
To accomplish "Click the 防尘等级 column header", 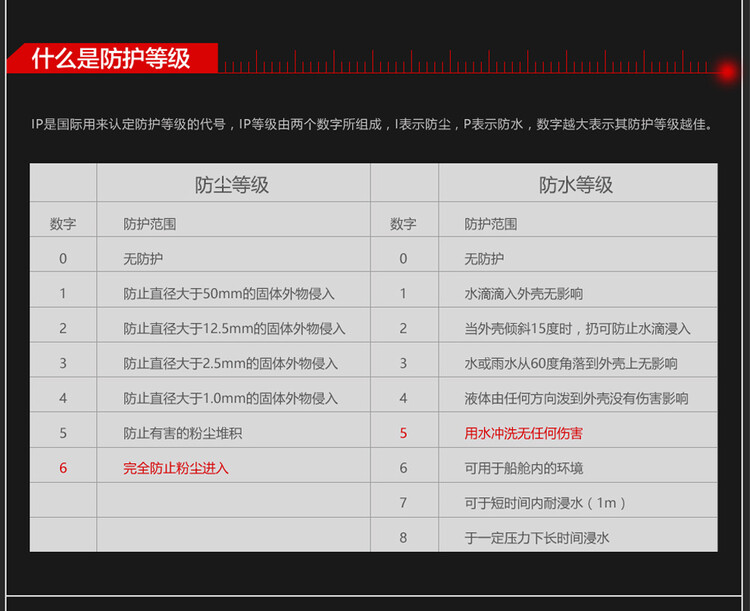I will (x=232, y=185).
